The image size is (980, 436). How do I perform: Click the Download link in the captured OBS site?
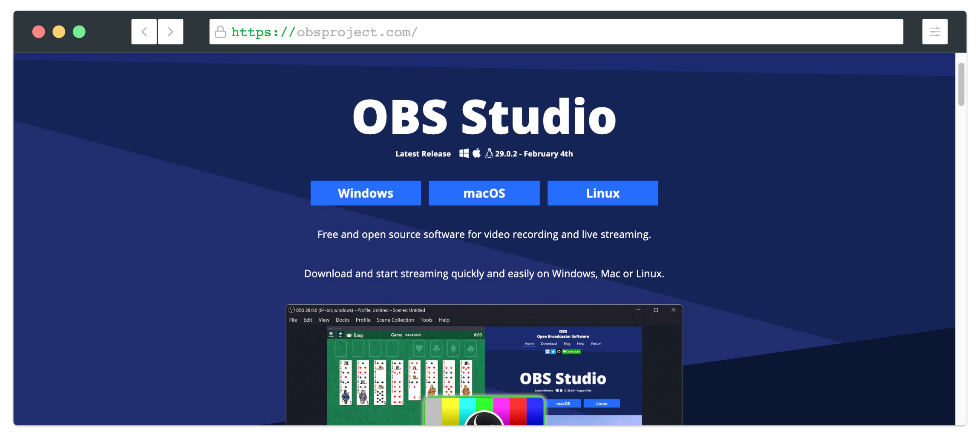(x=549, y=344)
